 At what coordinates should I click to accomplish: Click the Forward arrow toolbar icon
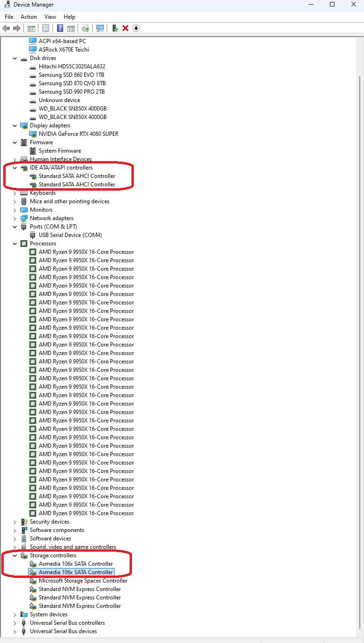(x=17, y=28)
